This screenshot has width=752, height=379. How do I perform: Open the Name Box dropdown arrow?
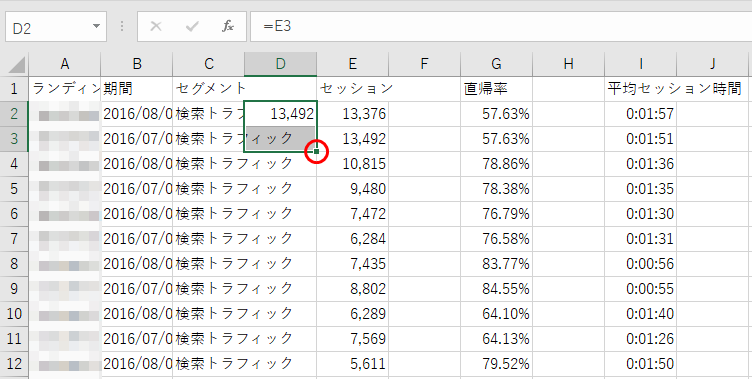96,26
